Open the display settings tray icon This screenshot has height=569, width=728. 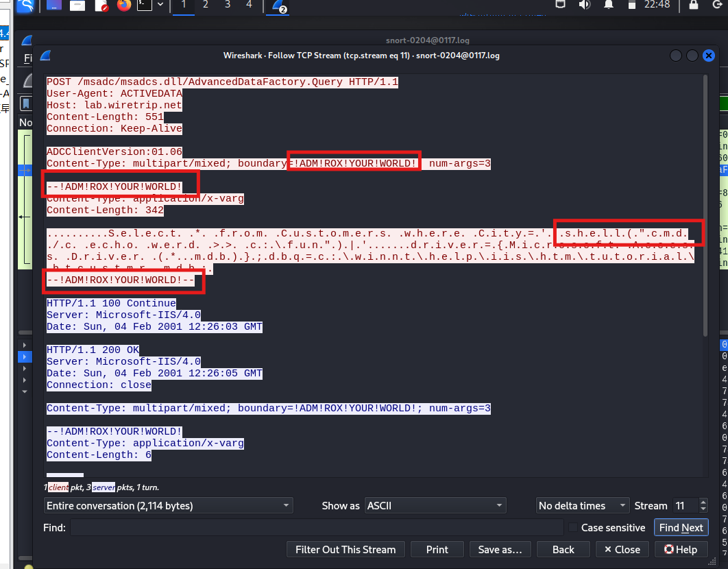[560, 5]
